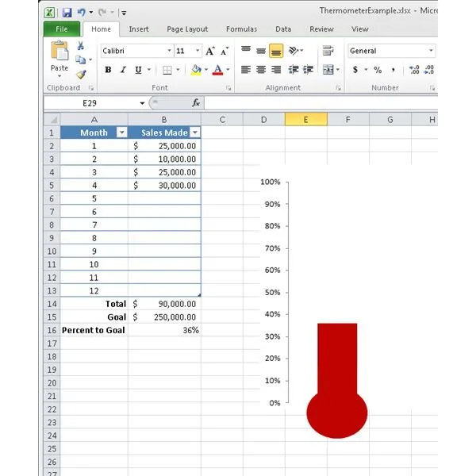476x476 pixels.
Task: Switch to the Formulas tab
Action: 241,29
